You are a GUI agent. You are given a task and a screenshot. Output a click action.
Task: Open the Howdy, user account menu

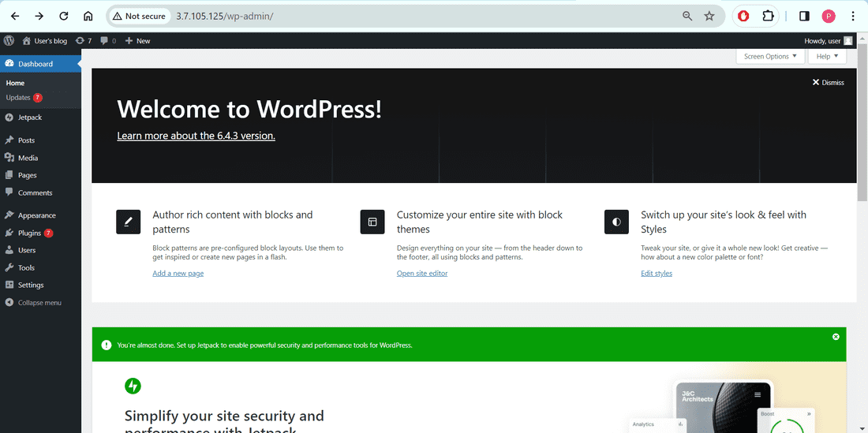click(x=829, y=40)
